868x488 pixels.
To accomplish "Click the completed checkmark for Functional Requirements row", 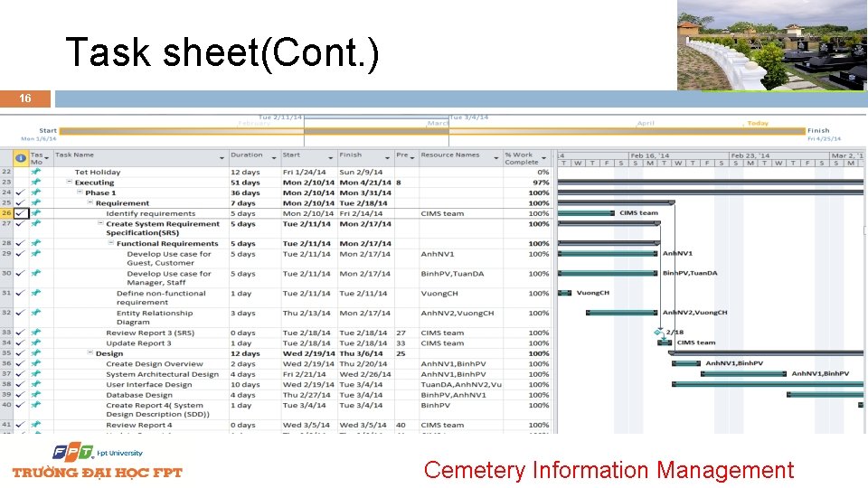I will (x=21, y=243).
